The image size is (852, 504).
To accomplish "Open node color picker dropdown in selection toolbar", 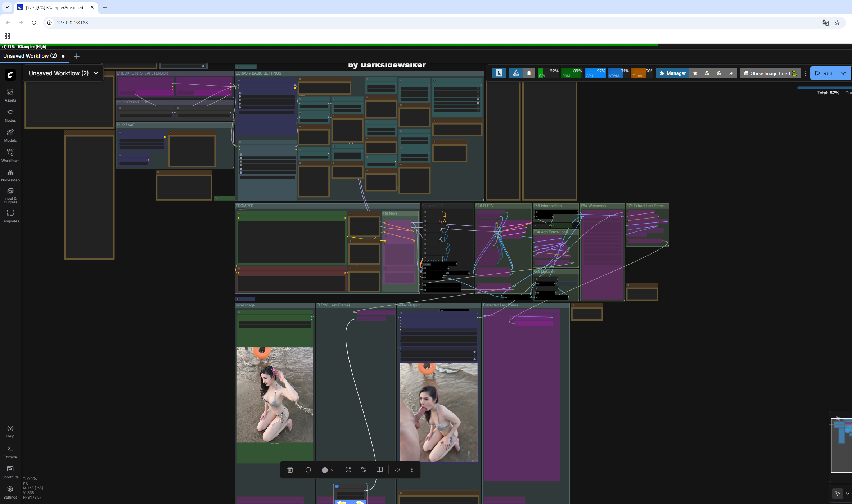I will 332,470.
